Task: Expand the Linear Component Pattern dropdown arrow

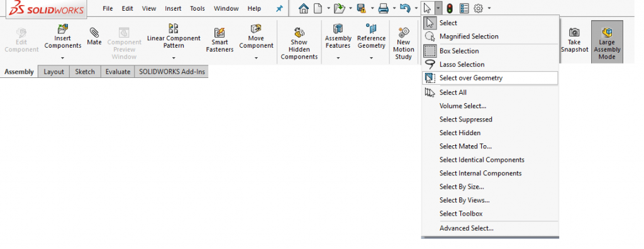Action: click(x=174, y=58)
